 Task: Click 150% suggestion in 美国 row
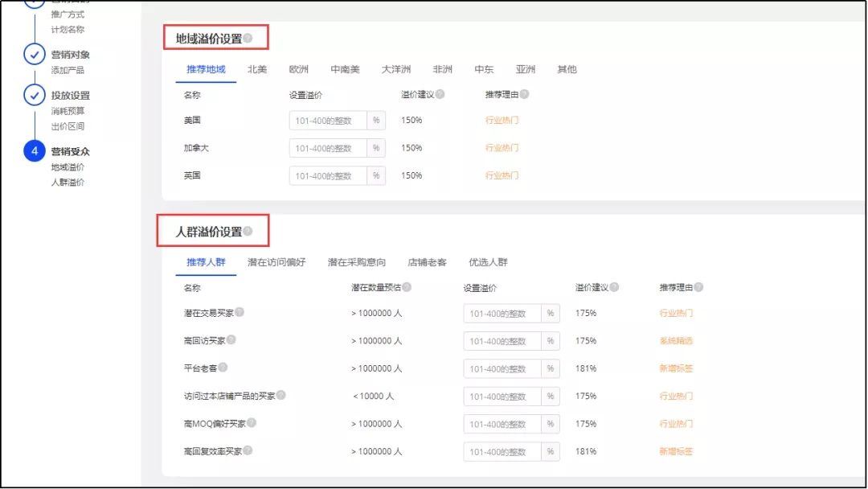(411, 120)
